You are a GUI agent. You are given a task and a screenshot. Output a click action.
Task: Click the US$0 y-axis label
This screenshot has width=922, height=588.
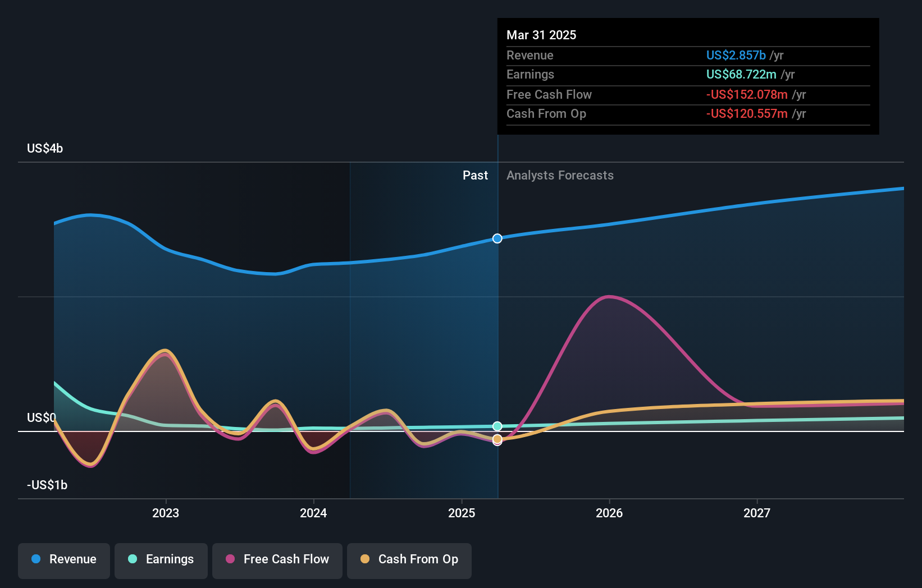tap(42, 418)
